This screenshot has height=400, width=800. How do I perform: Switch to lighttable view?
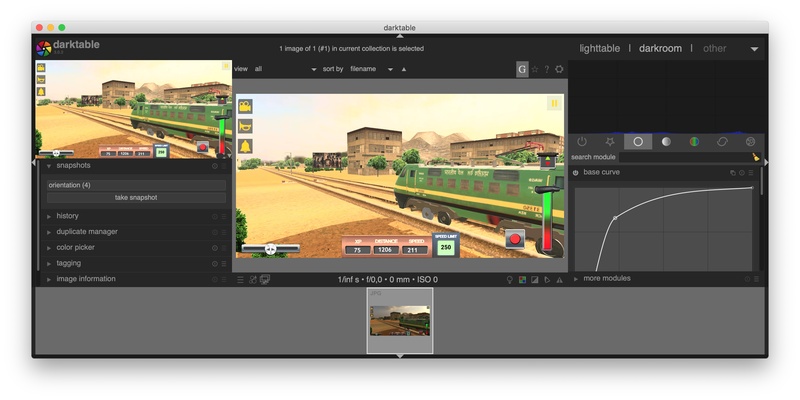coord(599,48)
